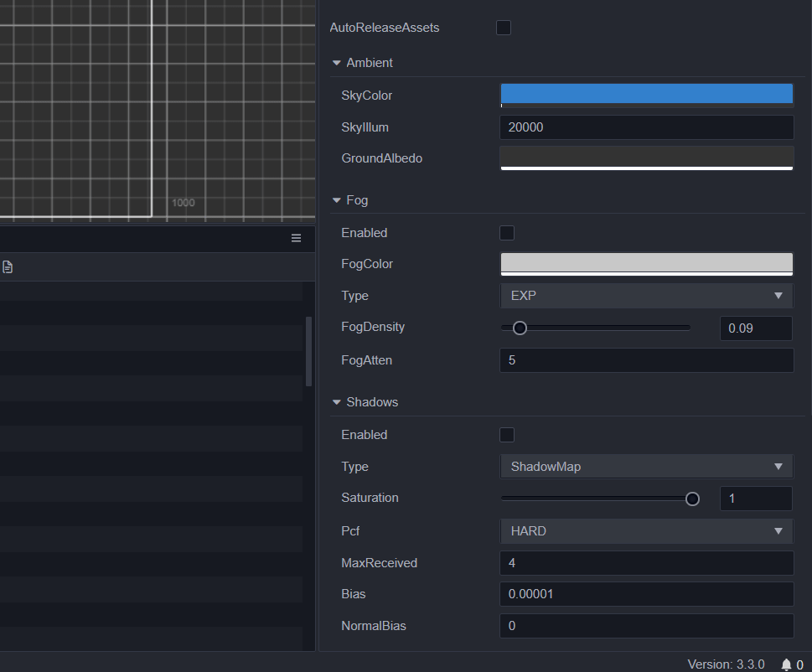Viewport: 812px width, 672px height.
Task: Click the console panel scrollbar
Action: pyautogui.click(x=308, y=352)
